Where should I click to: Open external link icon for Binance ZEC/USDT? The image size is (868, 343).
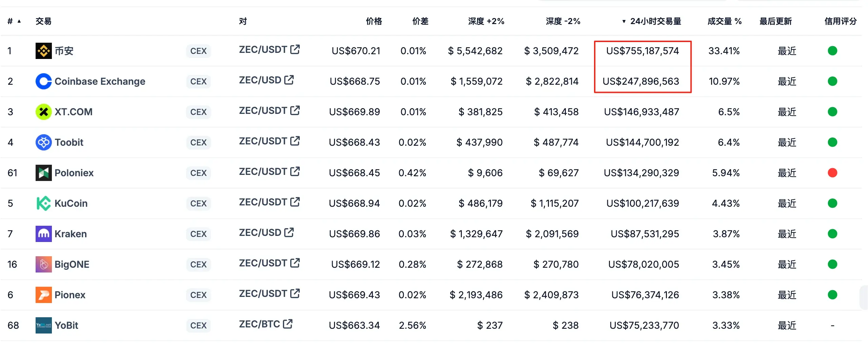pos(295,49)
